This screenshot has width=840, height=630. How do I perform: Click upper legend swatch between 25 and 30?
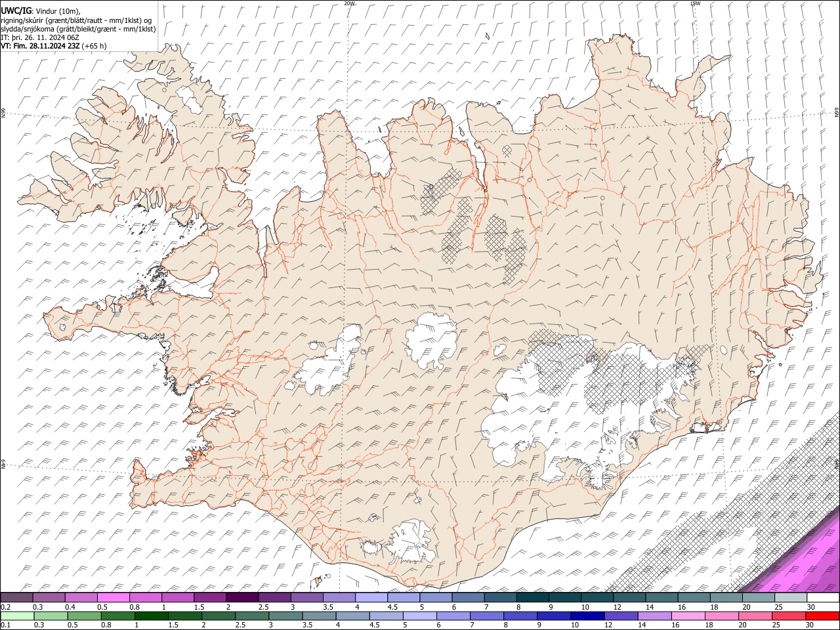(x=791, y=598)
